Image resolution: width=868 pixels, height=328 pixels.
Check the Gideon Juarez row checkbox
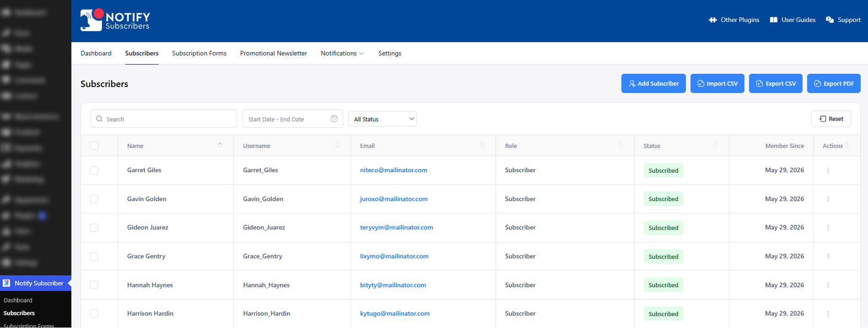point(94,228)
